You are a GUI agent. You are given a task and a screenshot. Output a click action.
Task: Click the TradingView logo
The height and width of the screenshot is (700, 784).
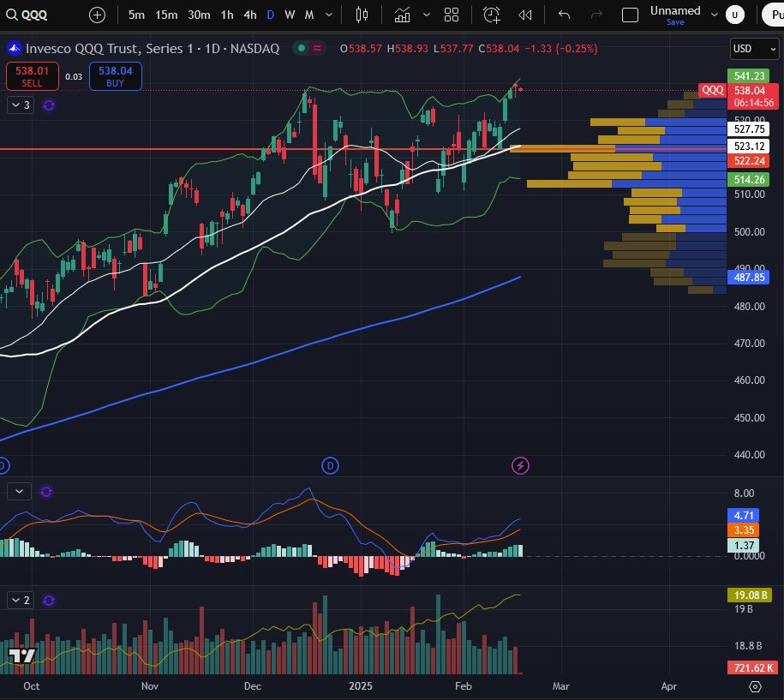22,655
